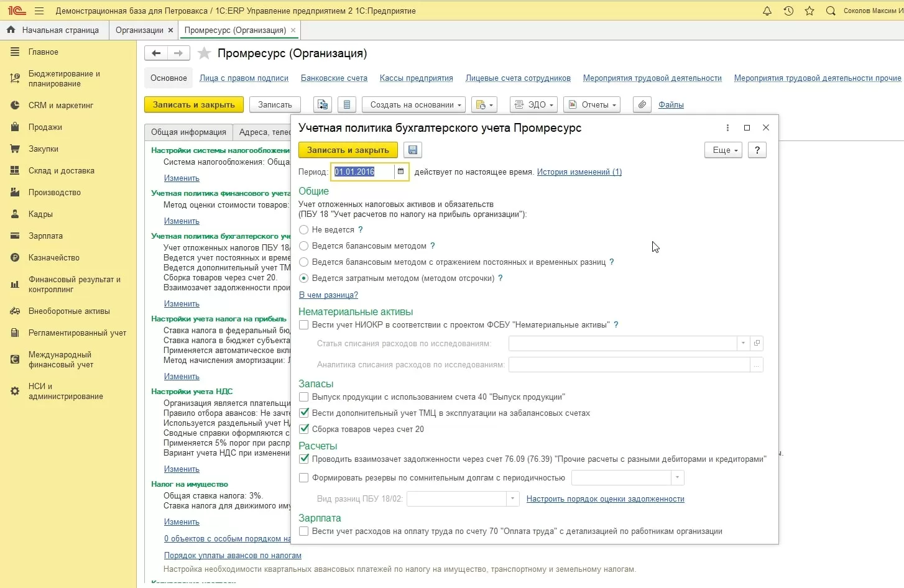904x588 pixels.
Task: Show help hint for the НИОКР checkbox
Action: [x=616, y=324]
